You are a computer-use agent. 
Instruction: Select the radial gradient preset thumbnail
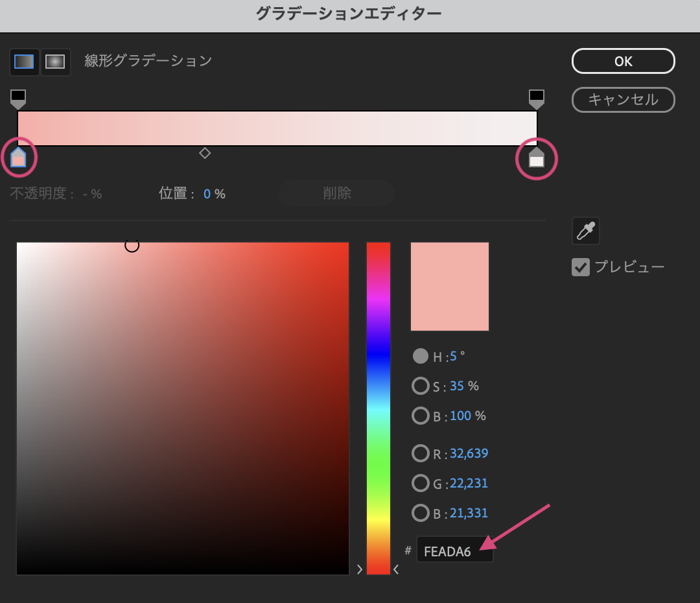(x=56, y=62)
